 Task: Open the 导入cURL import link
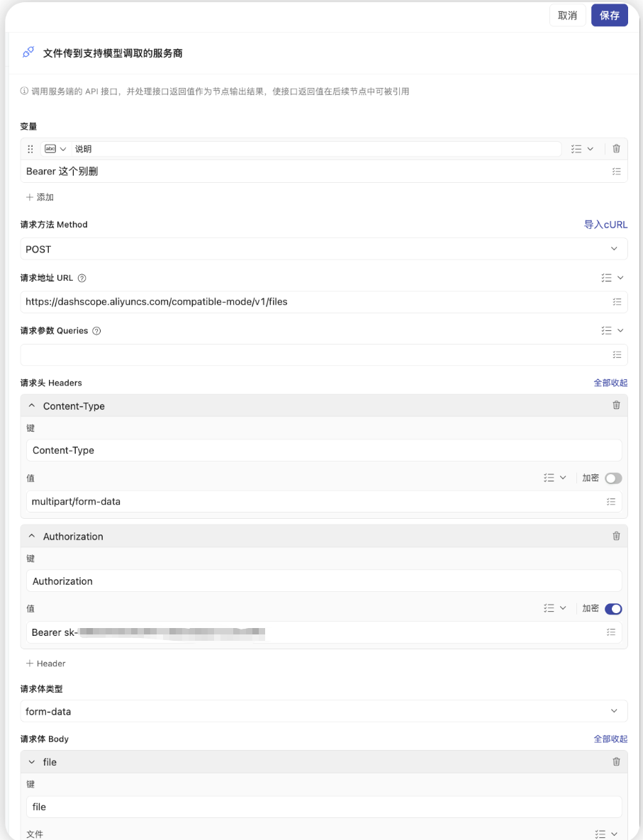[605, 225]
